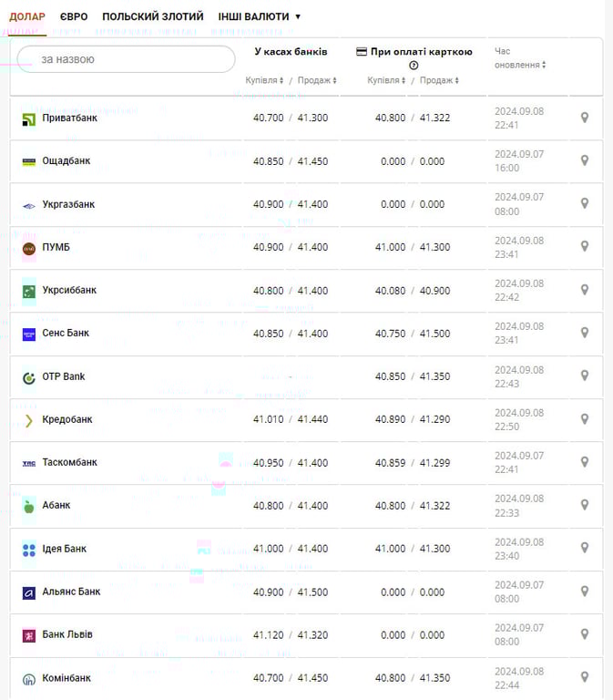Click the location pin for Комінбанк
This screenshot has width=613, height=700.
tap(585, 677)
